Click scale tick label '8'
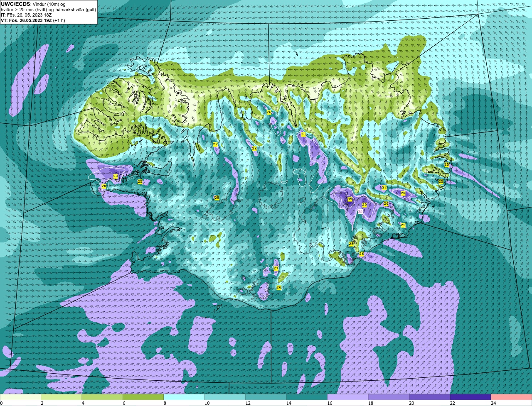Viewport: 532px width, 406px height. [x=164, y=403]
